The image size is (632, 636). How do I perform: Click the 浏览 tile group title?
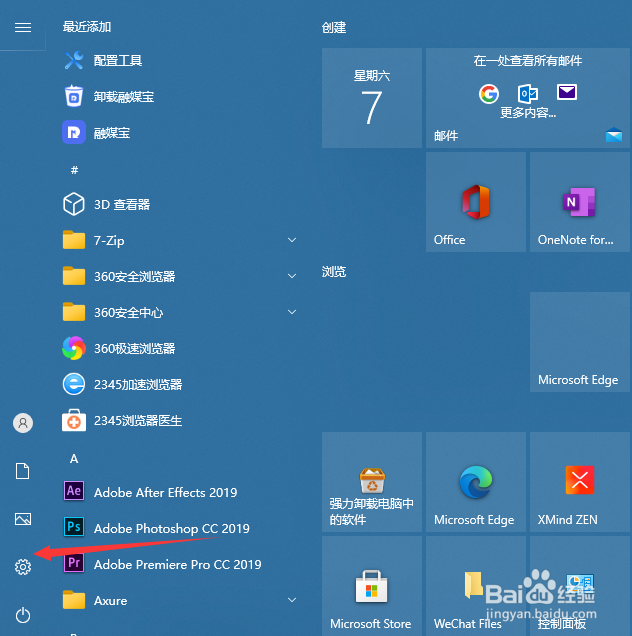coord(334,272)
